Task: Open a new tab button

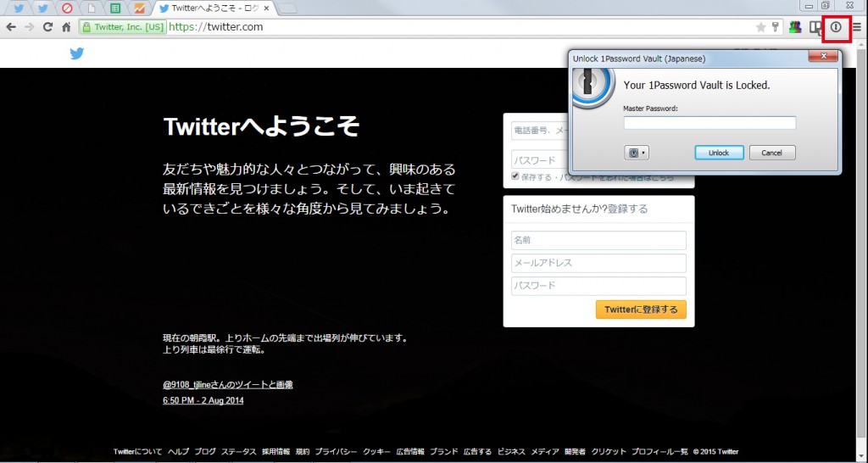Action: [x=287, y=8]
